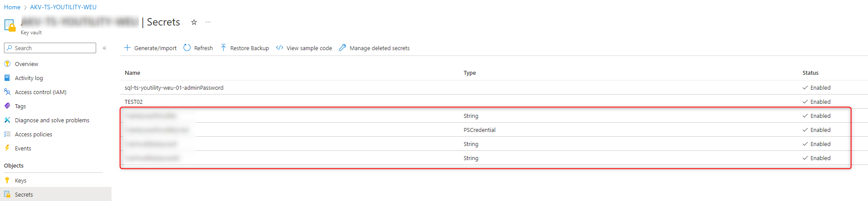Collapse the sidebar with the double chevron

[x=104, y=48]
